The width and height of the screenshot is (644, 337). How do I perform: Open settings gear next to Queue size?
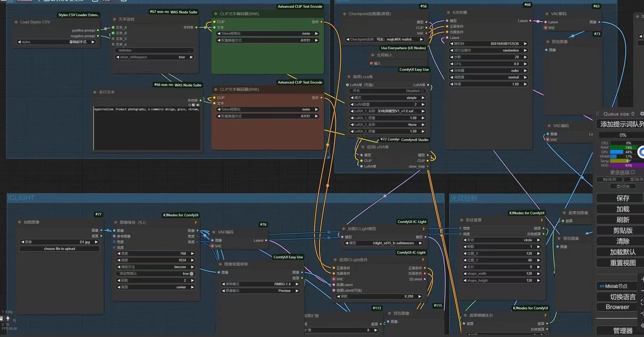click(x=642, y=114)
